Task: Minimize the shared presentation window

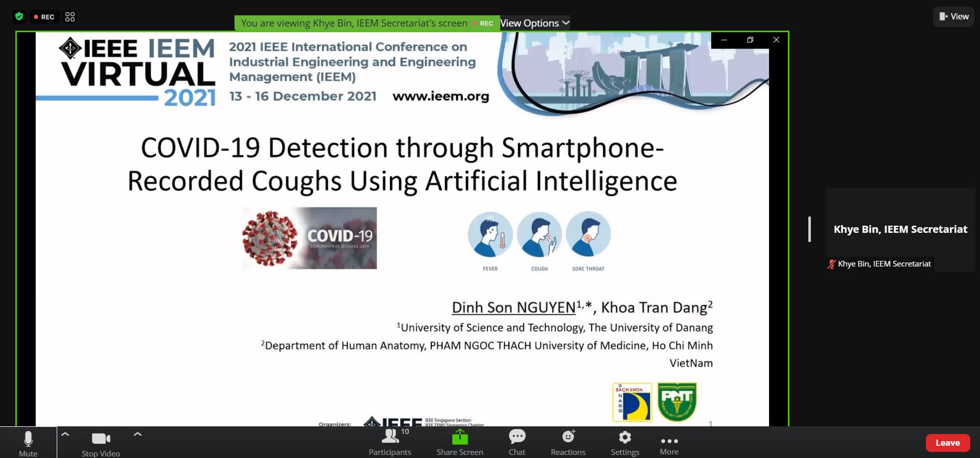Action: tap(724, 40)
